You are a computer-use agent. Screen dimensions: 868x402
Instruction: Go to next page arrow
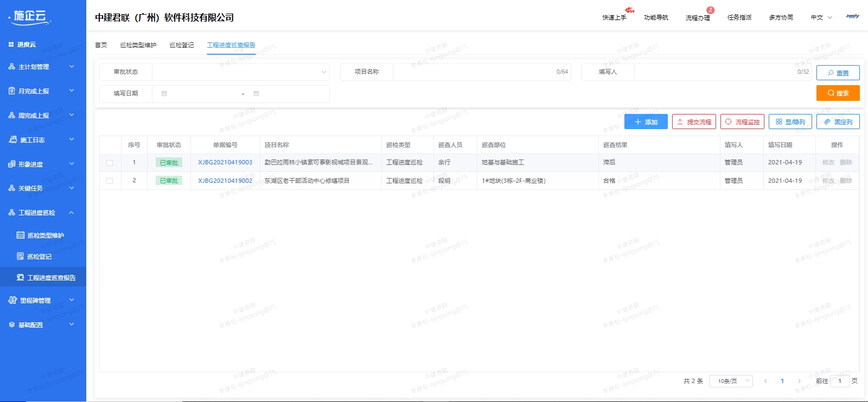click(799, 381)
